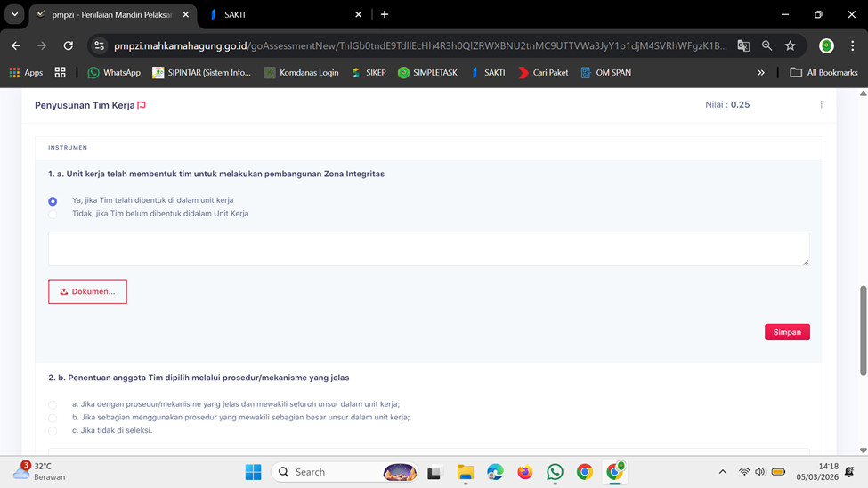This screenshot has height=488, width=868.
Task: Bookmark this page with the star icon
Action: pos(790,45)
